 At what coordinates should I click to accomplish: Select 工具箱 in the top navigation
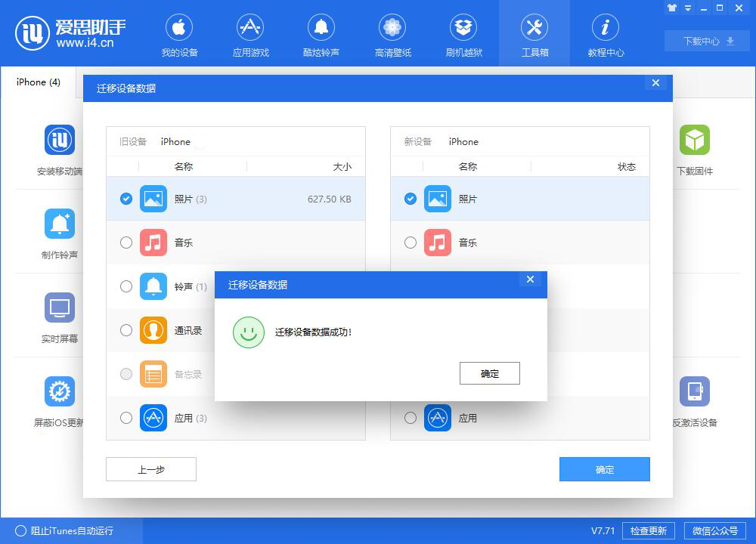coord(534,33)
